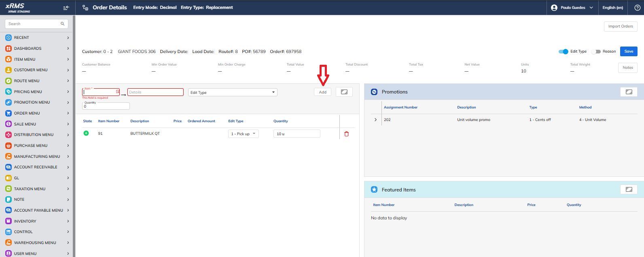Click the ACCOUNT RECEIVABLE icon
The width and height of the screenshot is (644, 257).
[x=8, y=167]
